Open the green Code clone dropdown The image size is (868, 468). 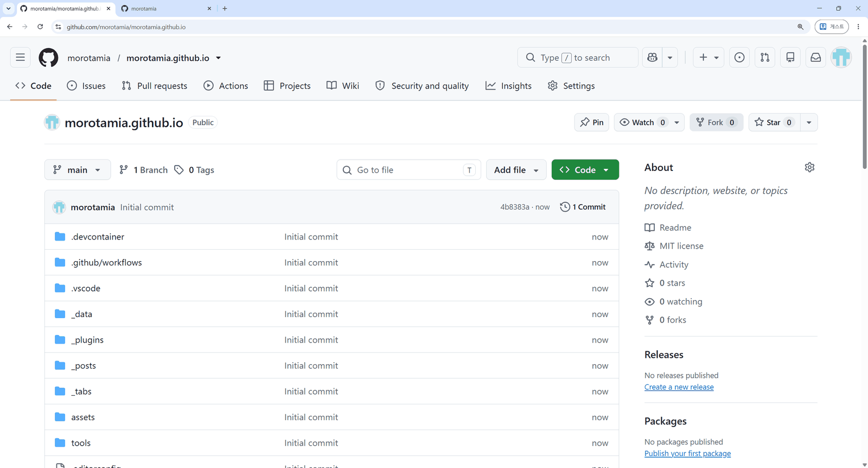(x=585, y=170)
